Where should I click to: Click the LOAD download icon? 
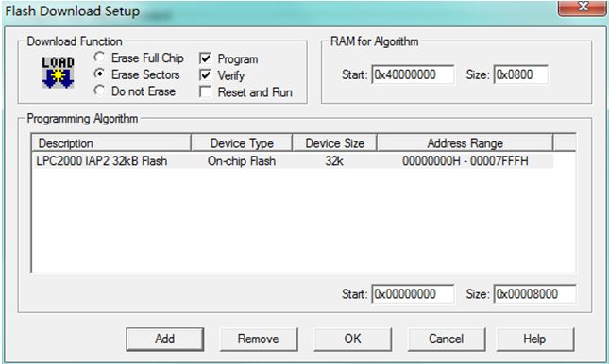(58, 73)
